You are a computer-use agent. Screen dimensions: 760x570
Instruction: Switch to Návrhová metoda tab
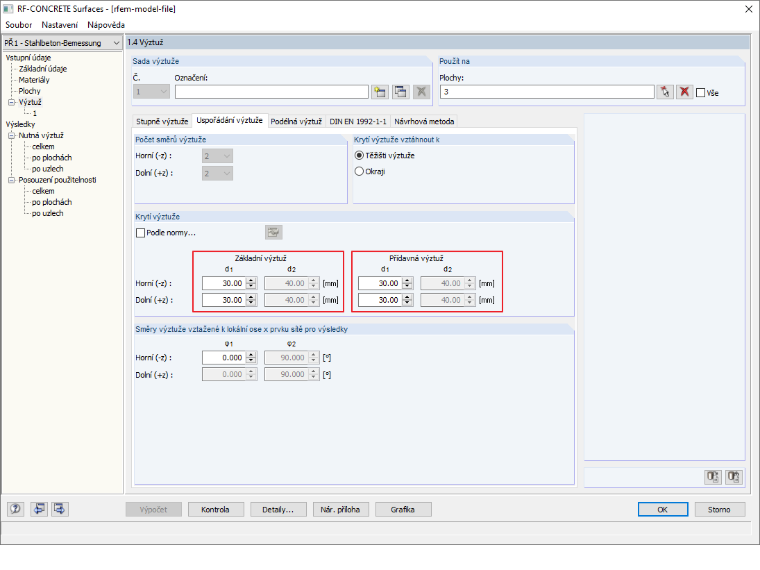(424, 121)
